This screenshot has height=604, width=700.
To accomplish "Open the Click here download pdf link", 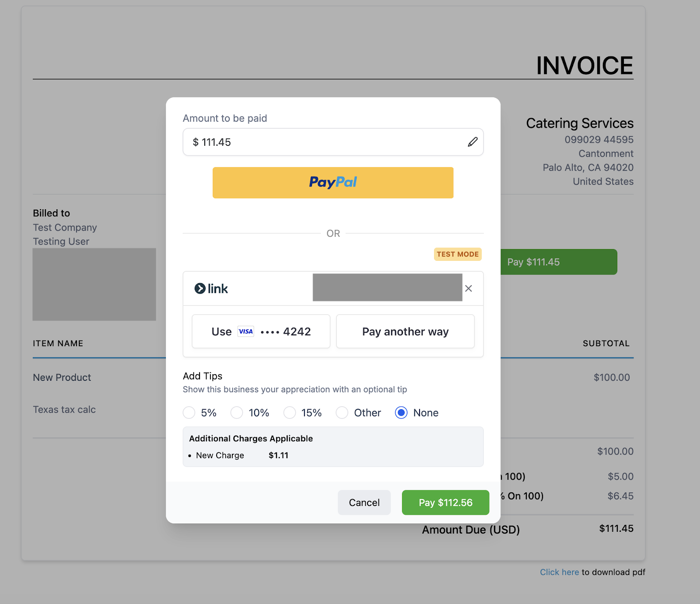I will (x=559, y=572).
